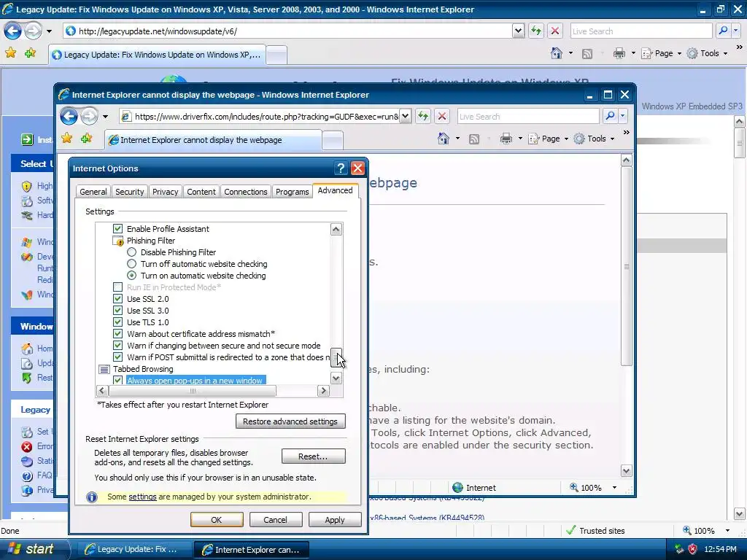Click Forward arrow in driverfix error window
Viewport: 747px width, 560px height.
89,116
